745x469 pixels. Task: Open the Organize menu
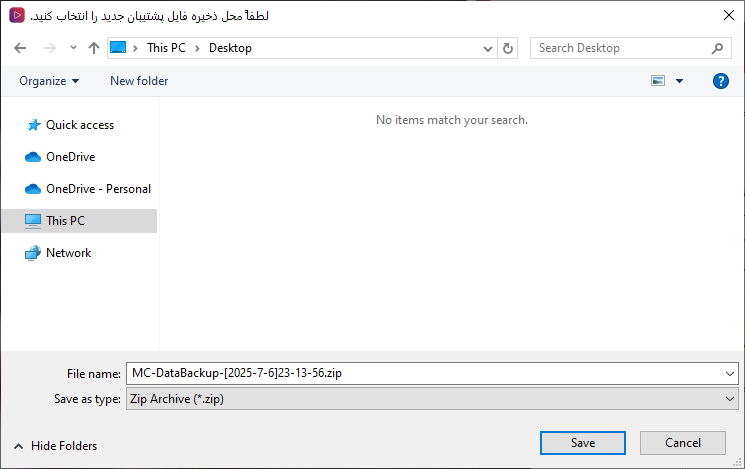click(49, 81)
